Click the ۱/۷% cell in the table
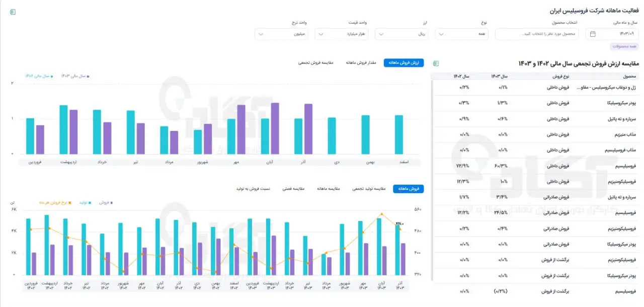Screen dimensions: 644x307 coord(464,197)
